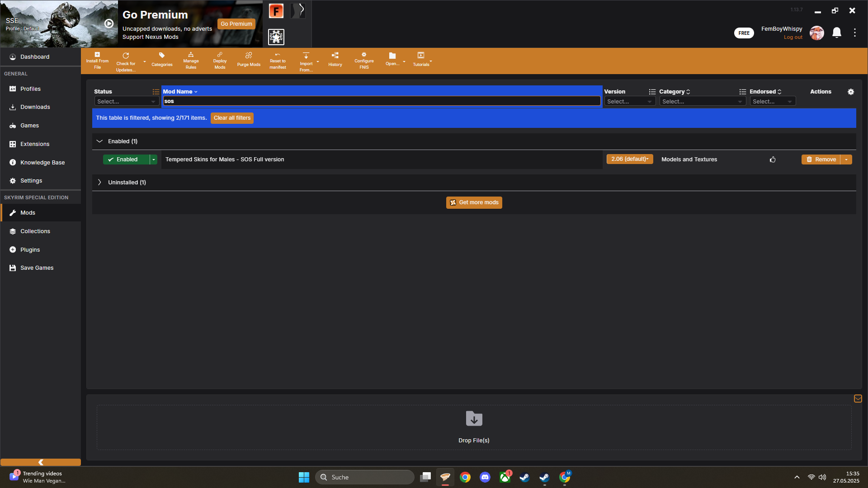
Task: Sort by Category column header
Action: pos(675,92)
